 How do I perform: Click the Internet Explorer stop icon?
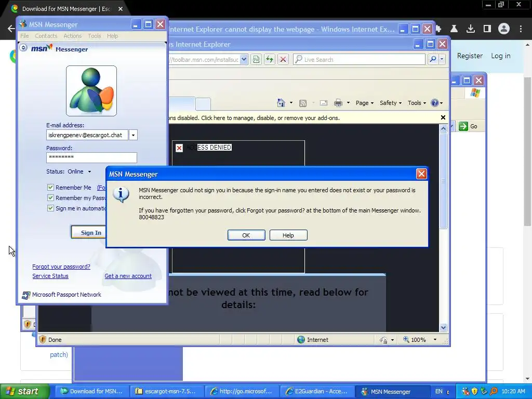pos(283,59)
